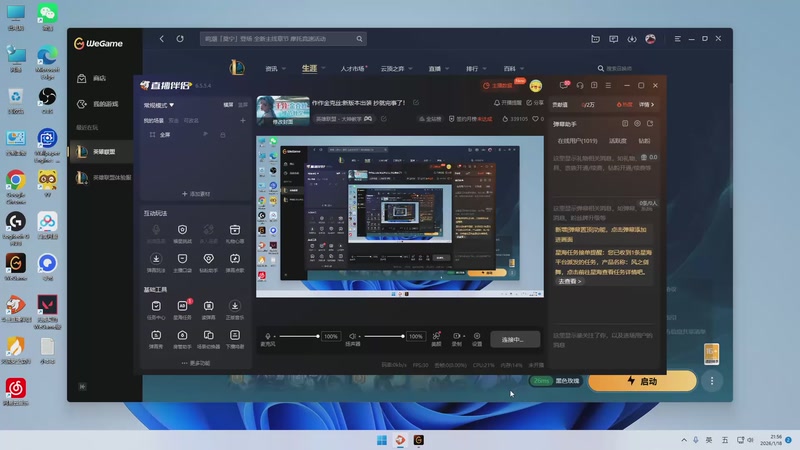Viewport: 800px width, 450px height.
Task: Click the microphone volume slider
Action: (298, 336)
